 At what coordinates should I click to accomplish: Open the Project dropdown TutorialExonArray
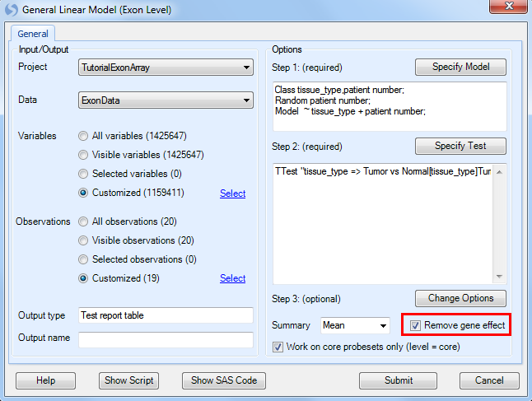pyautogui.click(x=166, y=68)
